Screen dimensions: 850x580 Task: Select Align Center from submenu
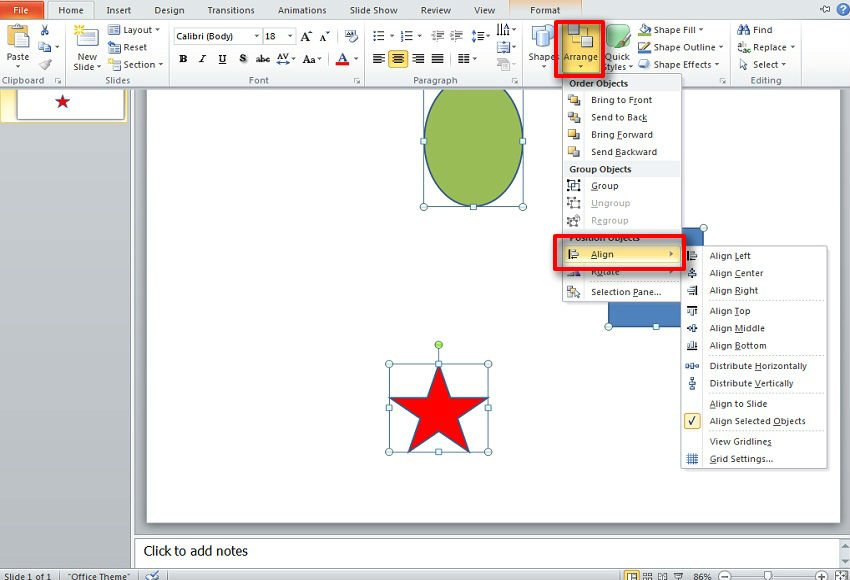(736, 273)
